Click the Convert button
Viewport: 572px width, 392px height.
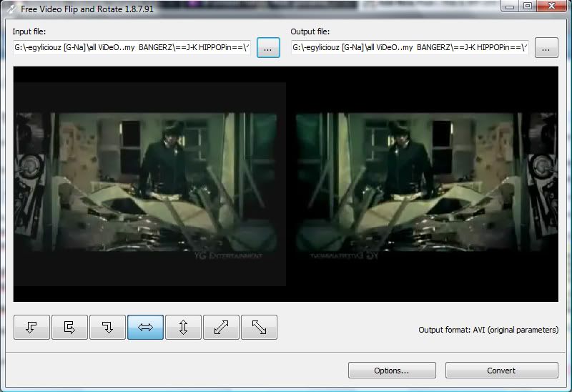click(x=502, y=371)
